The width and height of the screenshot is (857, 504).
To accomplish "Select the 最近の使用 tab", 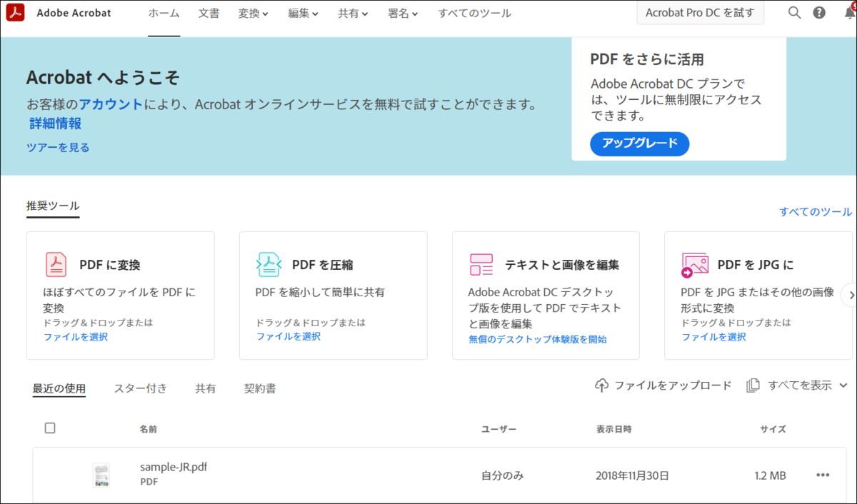I will tap(59, 388).
